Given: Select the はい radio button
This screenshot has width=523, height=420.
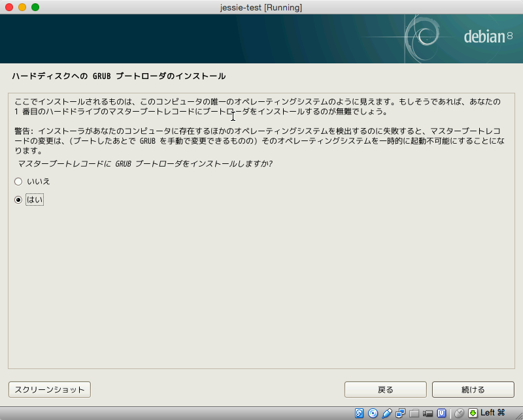Looking at the screenshot, I should [x=18, y=200].
